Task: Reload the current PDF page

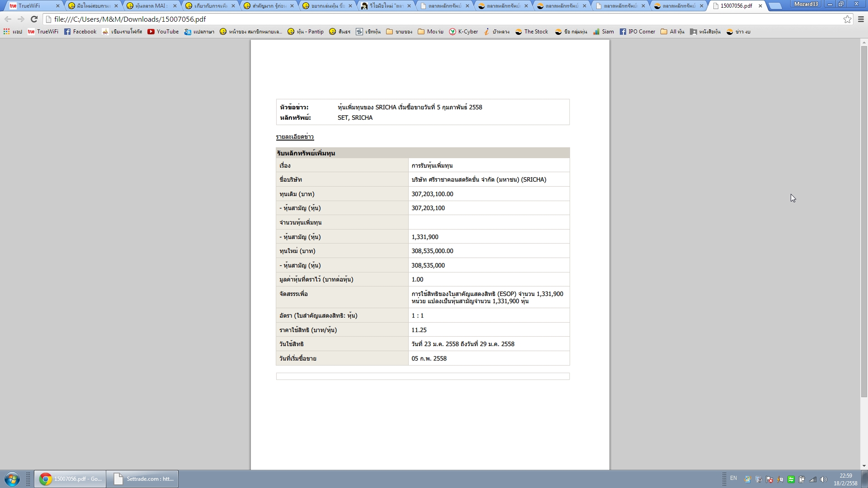Action: (x=34, y=19)
